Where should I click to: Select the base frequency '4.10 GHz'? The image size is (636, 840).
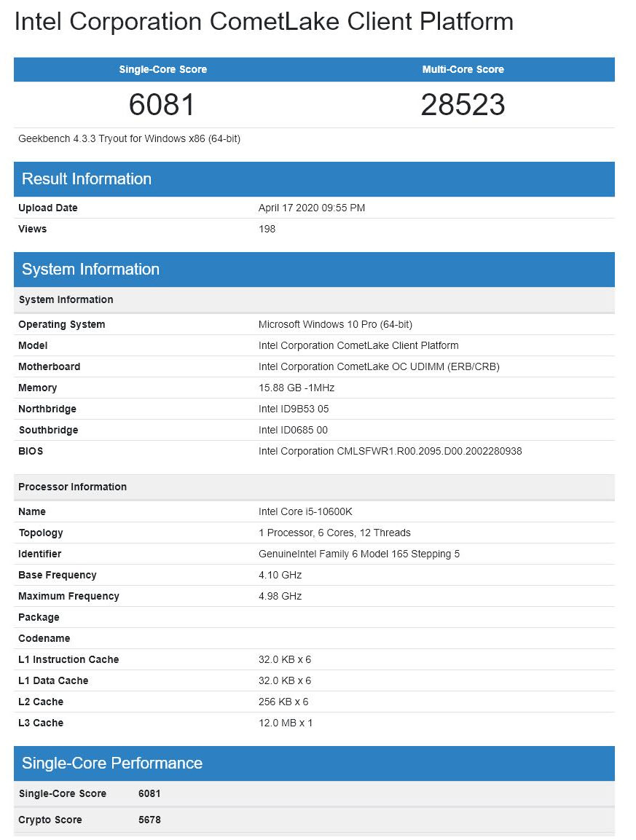pyautogui.click(x=280, y=576)
